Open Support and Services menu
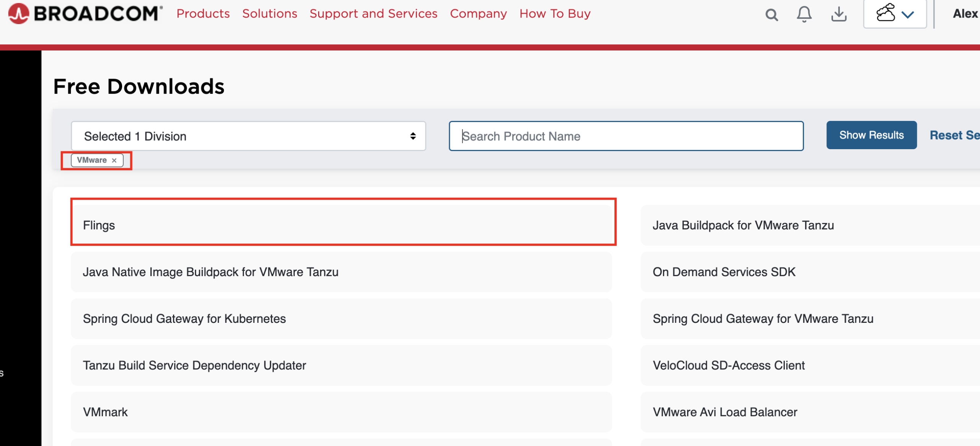 pyautogui.click(x=373, y=13)
